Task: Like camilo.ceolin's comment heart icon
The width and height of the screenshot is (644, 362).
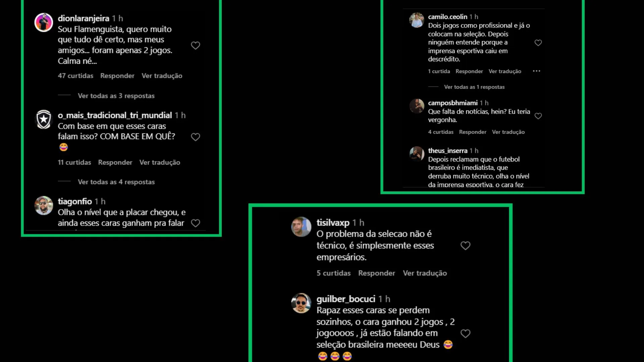Action: point(538,43)
